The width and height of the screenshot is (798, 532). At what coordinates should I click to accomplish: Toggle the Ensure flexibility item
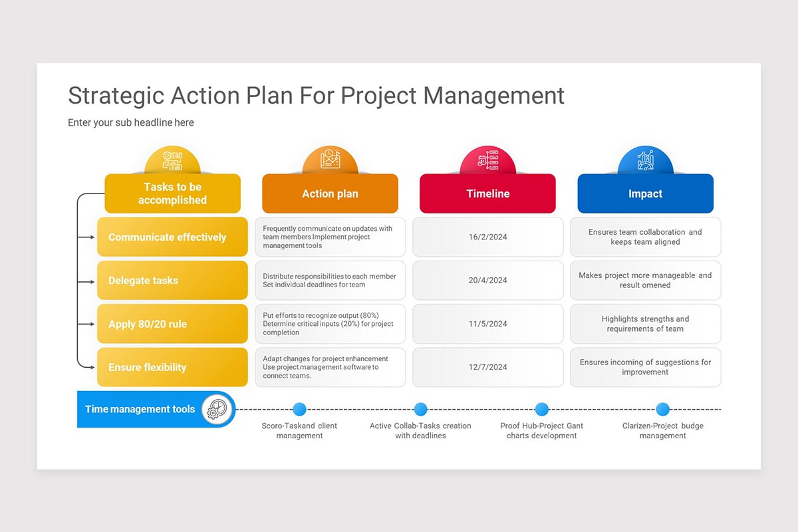[x=172, y=366]
